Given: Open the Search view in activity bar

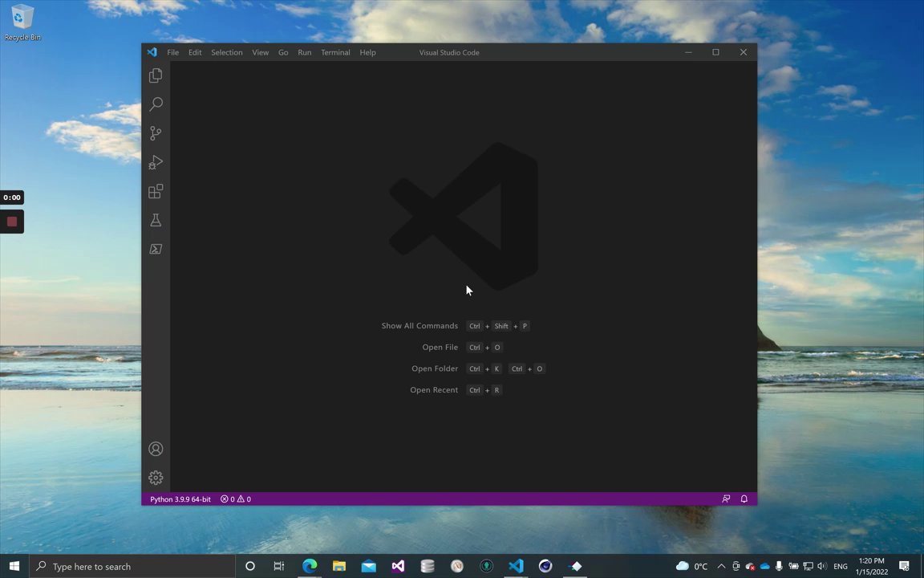Looking at the screenshot, I should coord(156,104).
